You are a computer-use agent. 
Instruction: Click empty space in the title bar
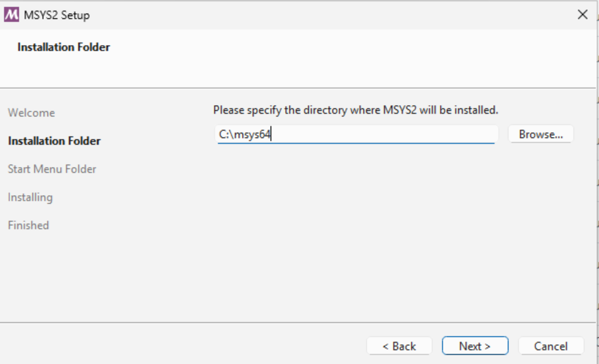[313, 15]
